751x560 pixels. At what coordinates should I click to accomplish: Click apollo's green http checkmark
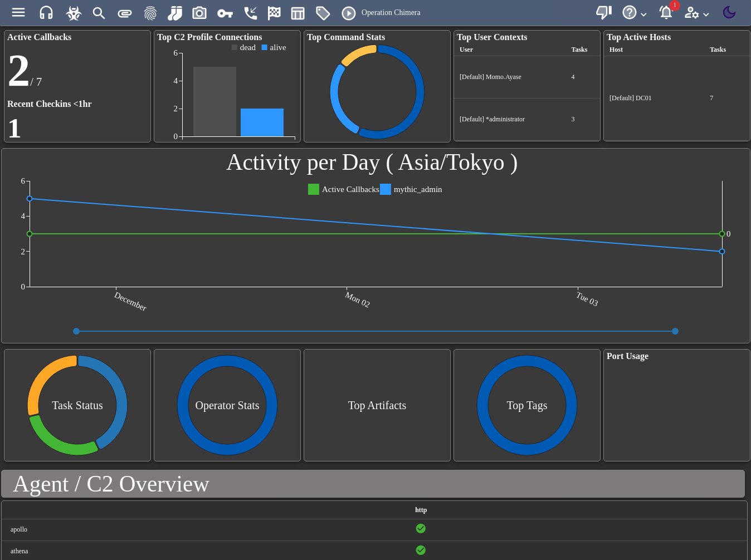[421, 528]
